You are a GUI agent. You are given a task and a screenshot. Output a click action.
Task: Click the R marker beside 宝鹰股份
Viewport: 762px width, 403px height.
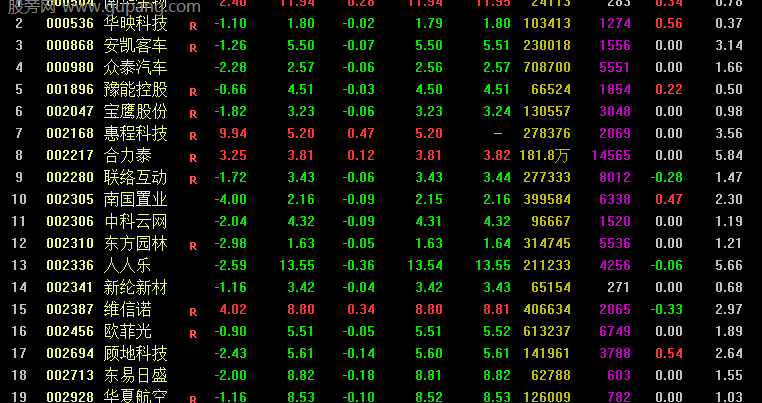193,114
